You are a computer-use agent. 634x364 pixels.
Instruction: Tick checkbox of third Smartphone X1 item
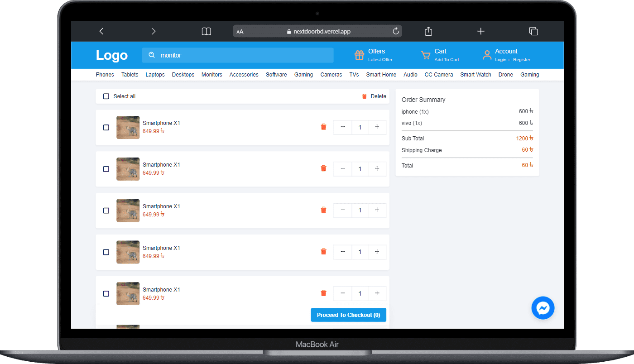106,211
